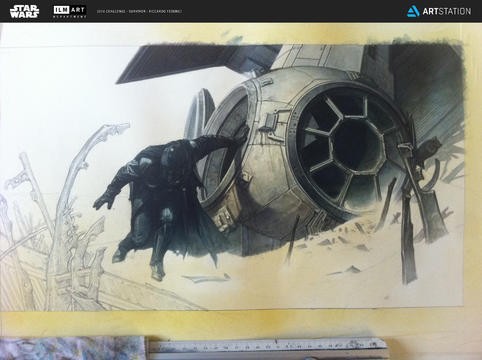Select the challenge caption text in header
The image size is (482, 360).
pyautogui.click(x=139, y=11)
